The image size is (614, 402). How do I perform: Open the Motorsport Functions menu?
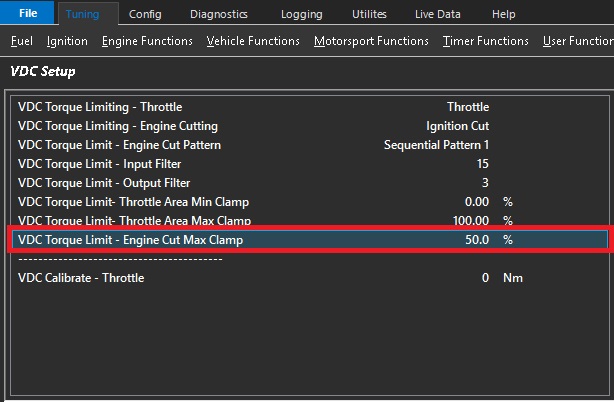point(371,41)
